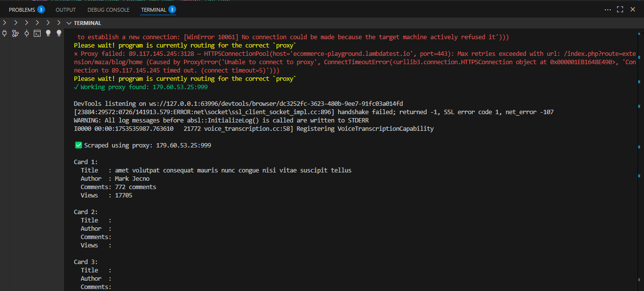Open the TERMINAL dropdown chevron
This screenshot has height=291, width=644.
tap(69, 23)
